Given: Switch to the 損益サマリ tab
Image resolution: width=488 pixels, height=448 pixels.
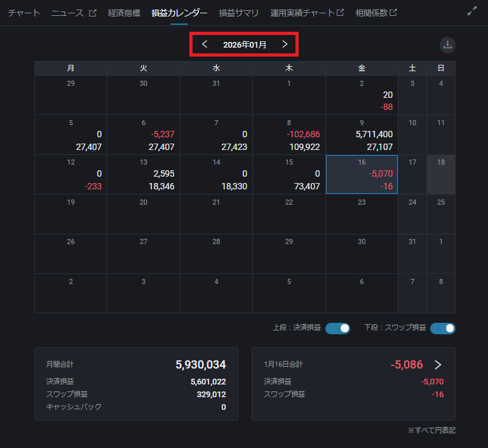Looking at the screenshot, I should [x=238, y=13].
